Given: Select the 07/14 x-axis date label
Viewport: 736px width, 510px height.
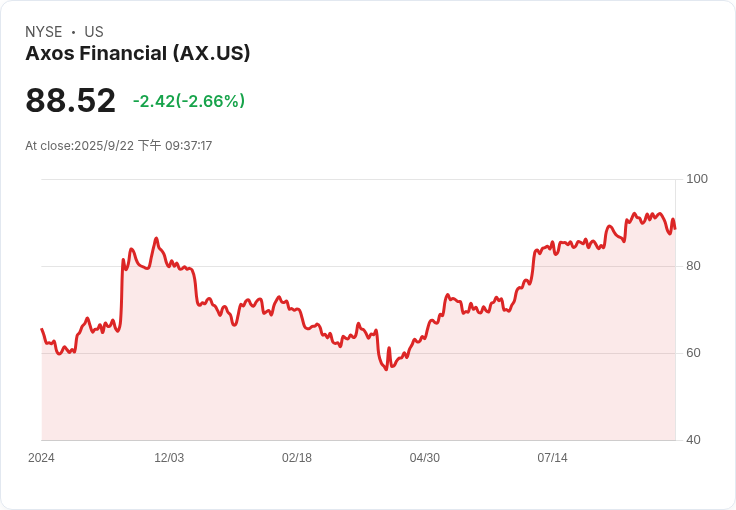Looking at the screenshot, I should point(552,458).
